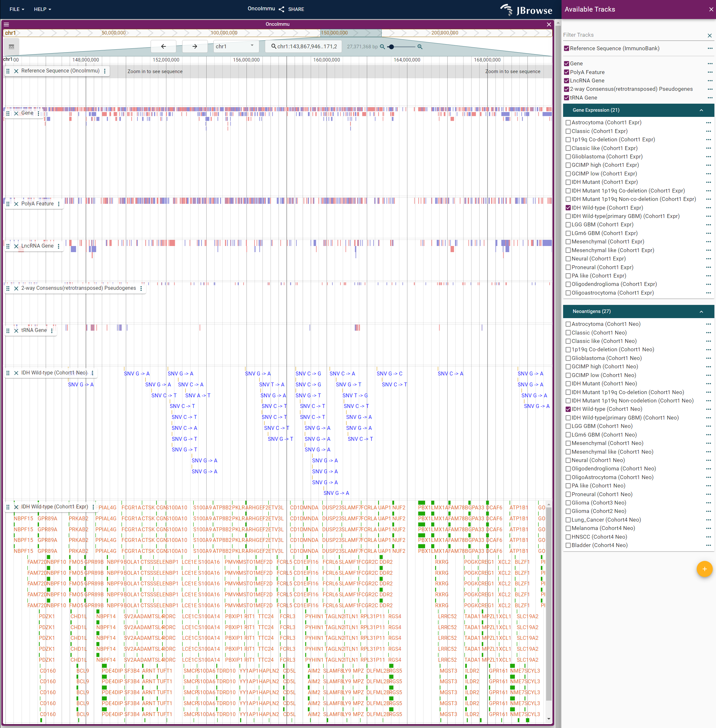This screenshot has width=716, height=728.
Task: Open 2-way Consensus Pseudogenes track menu
Action: coord(141,288)
